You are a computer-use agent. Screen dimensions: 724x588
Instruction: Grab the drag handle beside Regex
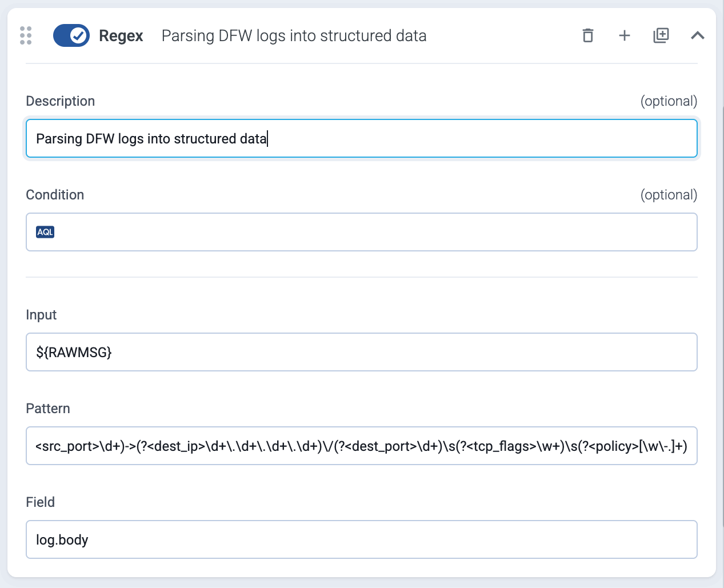pos(26,35)
